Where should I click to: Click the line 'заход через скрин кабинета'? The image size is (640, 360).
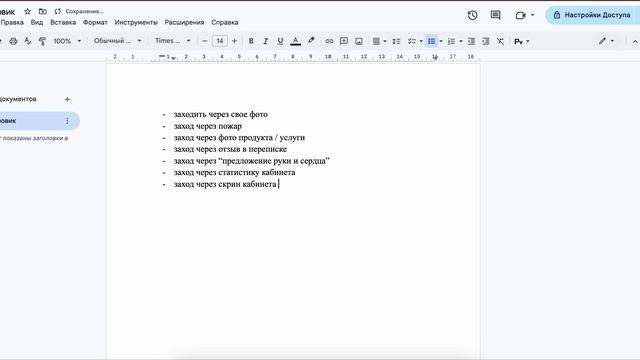click(225, 184)
